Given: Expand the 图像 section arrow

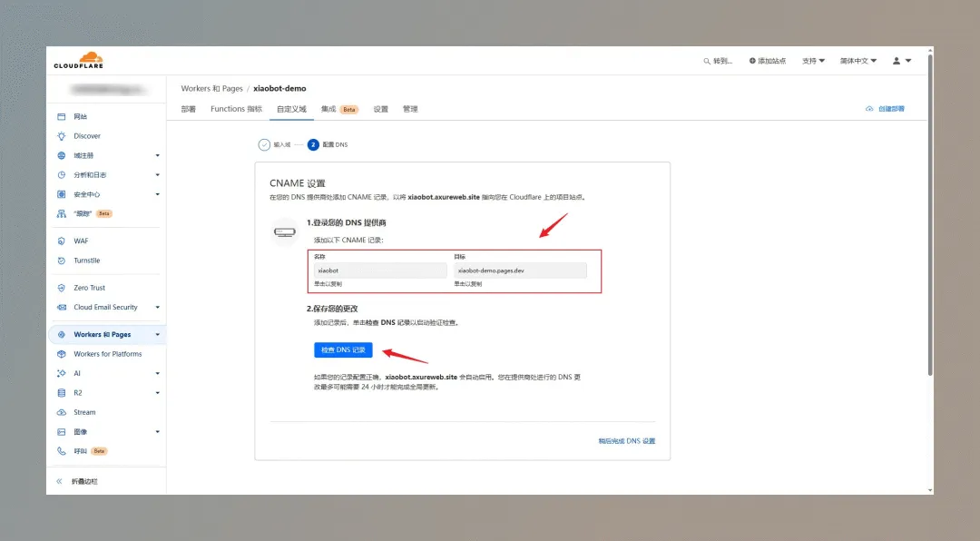Looking at the screenshot, I should (x=158, y=431).
